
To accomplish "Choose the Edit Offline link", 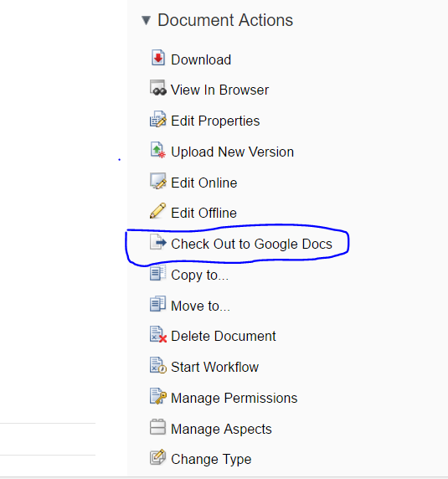I will point(203,214).
